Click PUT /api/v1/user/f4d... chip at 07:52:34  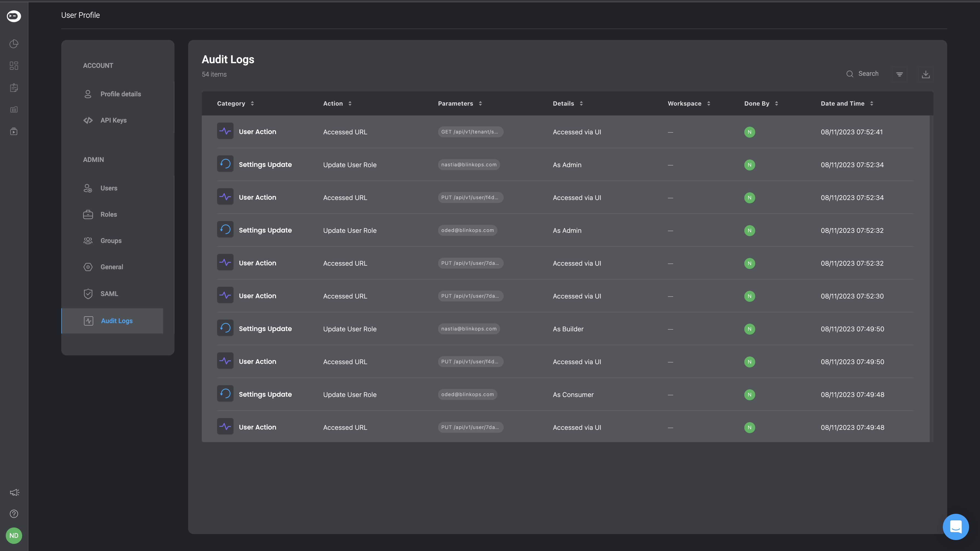pos(471,198)
